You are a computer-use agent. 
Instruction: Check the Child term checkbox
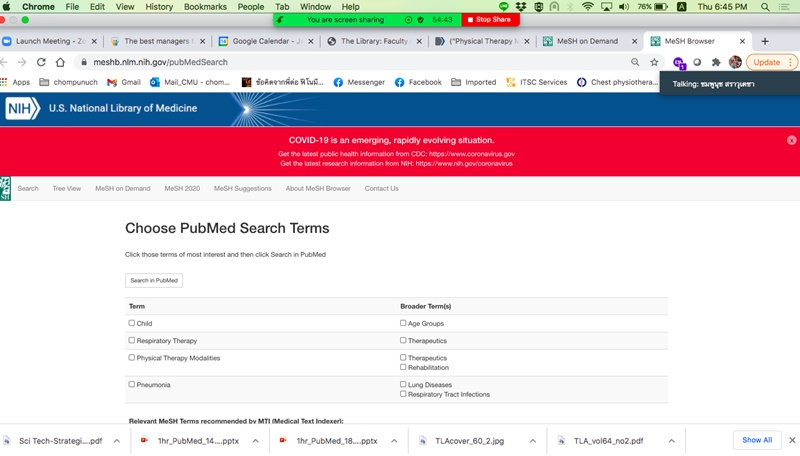pyautogui.click(x=132, y=323)
